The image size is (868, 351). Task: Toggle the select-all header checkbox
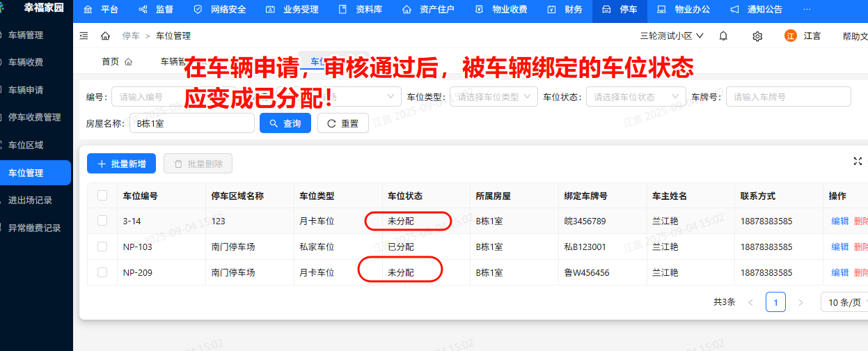[102, 196]
